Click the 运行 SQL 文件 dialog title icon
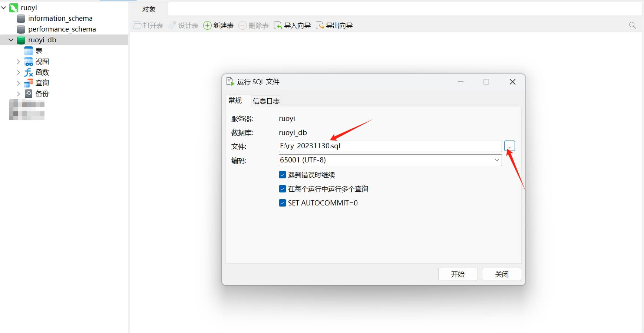 pos(230,82)
